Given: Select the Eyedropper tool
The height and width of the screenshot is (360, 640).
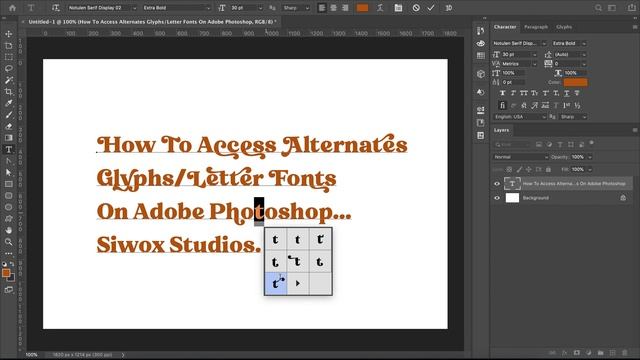Looking at the screenshot, I should 9,103.
